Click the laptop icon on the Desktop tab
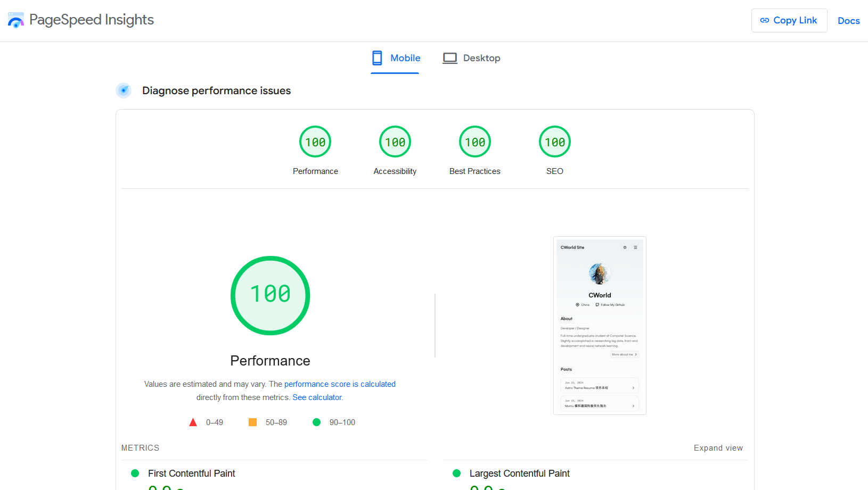This screenshot has width=868, height=490. point(450,57)
